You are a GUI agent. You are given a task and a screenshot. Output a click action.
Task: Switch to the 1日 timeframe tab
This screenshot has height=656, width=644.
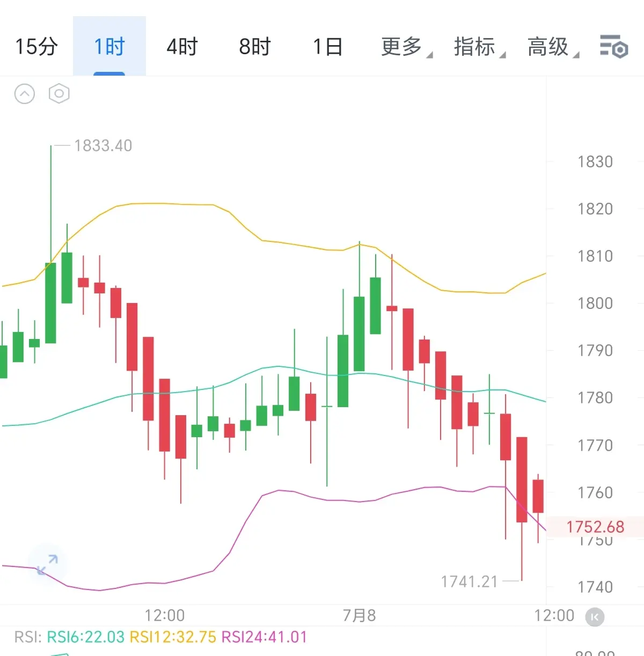pos(328,47)
